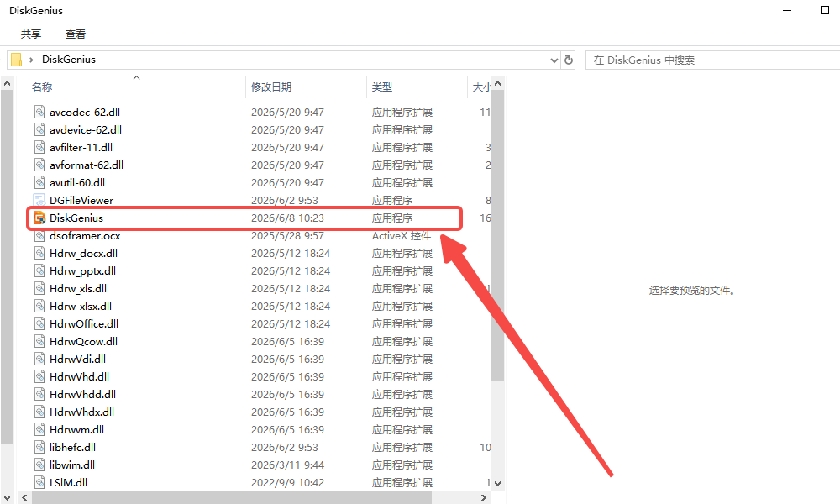
Task: Click the date 2026/6/2 9:53 for DGFileViewer
Action: (x=285, y=200)
